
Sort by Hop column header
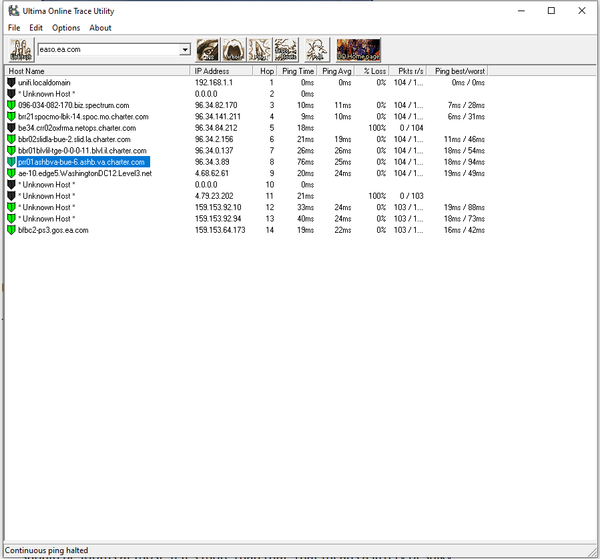point(264,71)
